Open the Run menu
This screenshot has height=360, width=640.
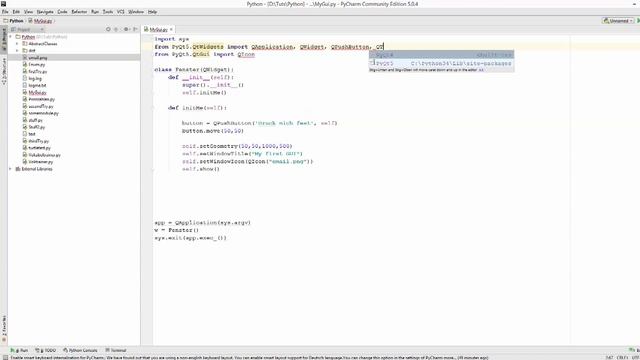[x=95, y=12]
